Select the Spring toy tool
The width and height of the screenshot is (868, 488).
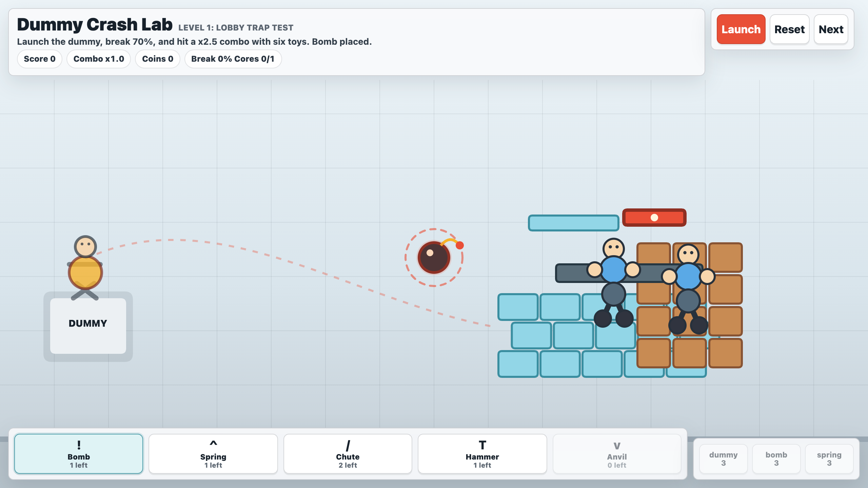point(213,454)
